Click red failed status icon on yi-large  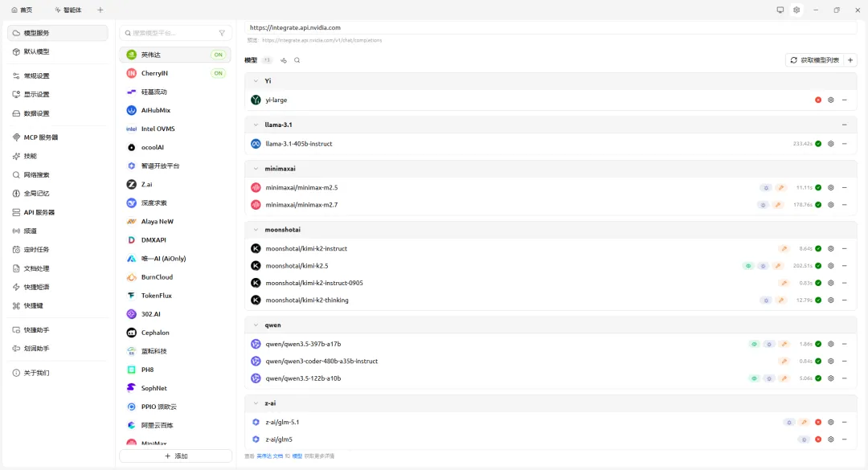point(818,100)
